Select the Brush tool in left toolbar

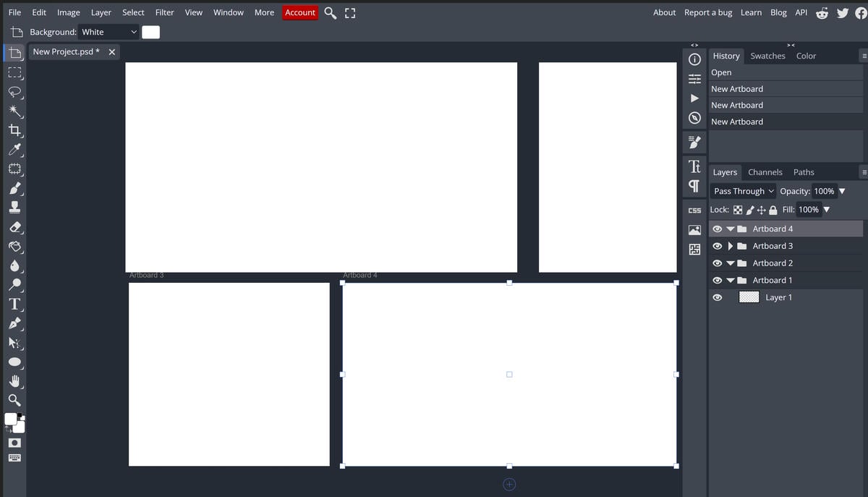(14, 188)
